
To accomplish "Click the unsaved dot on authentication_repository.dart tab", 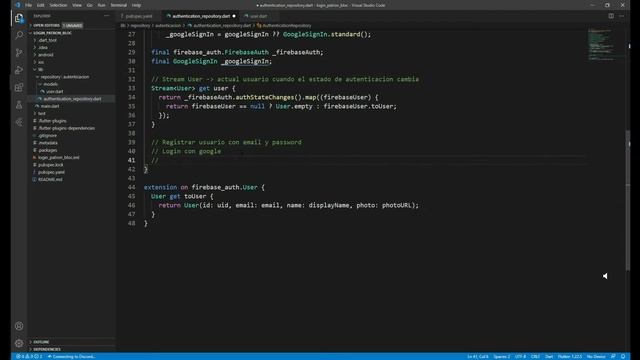I will pyautogui.click(x=234, y=16).
